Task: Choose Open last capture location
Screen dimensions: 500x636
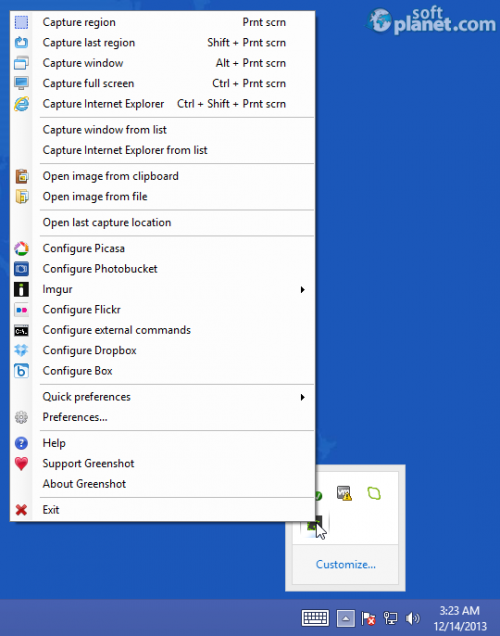Action: (163, 222)
